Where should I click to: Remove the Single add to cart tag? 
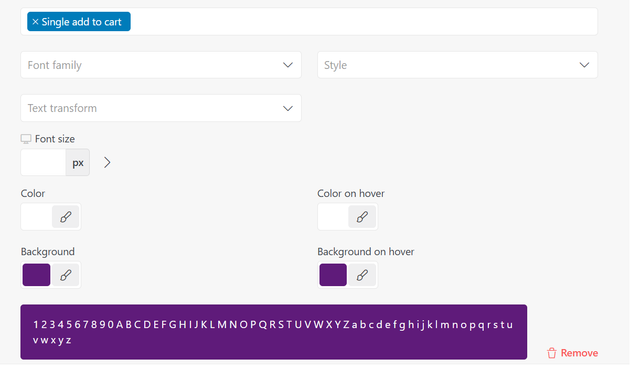click(36, 22)
